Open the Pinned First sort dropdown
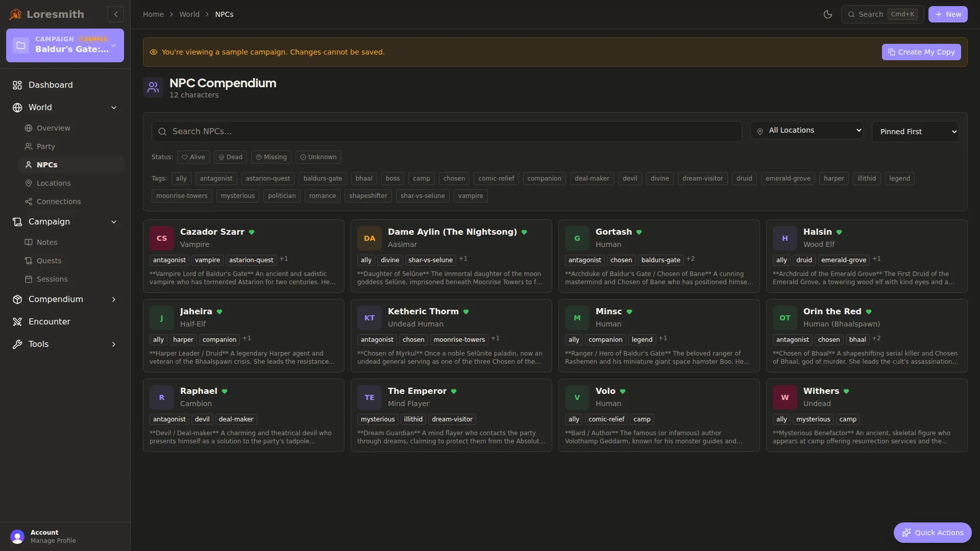This screenshot has height=551, width=980. coord(915,131)
